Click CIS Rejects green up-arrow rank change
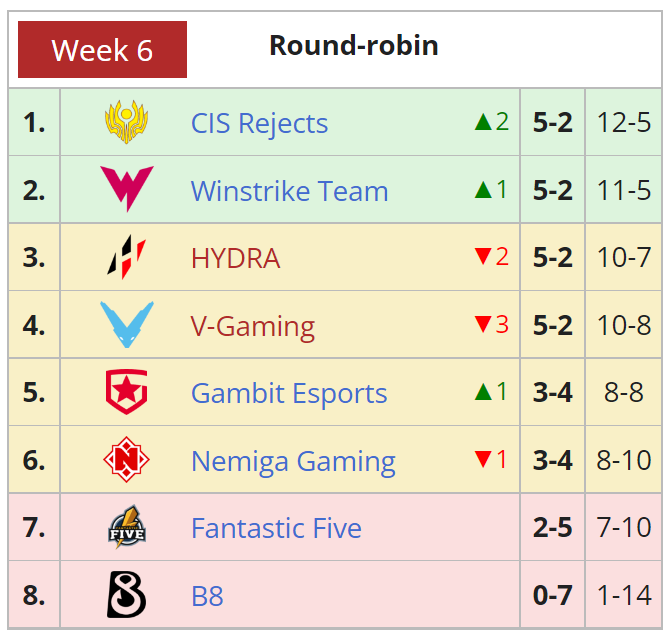The image size is (671, 630). (x=492, y=122)
